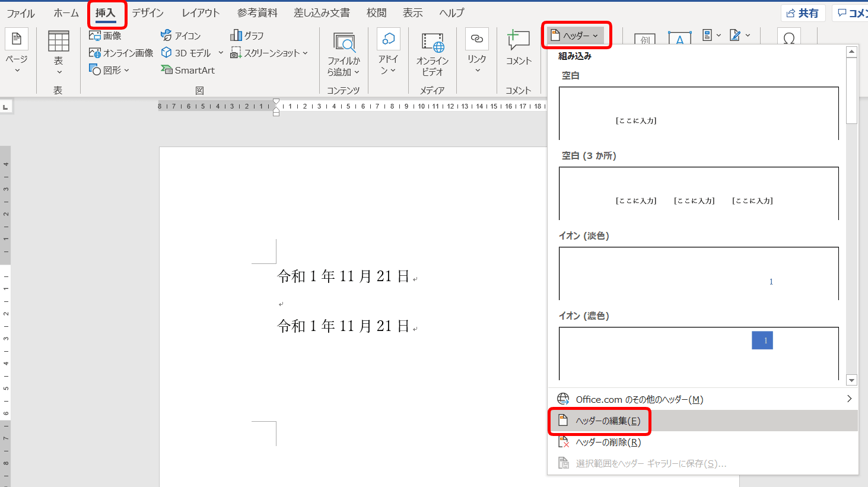The height and width of the screenshot is (487, 868).
Task: Open the オンライン ビデオ button
Action: tap(433, 54)
